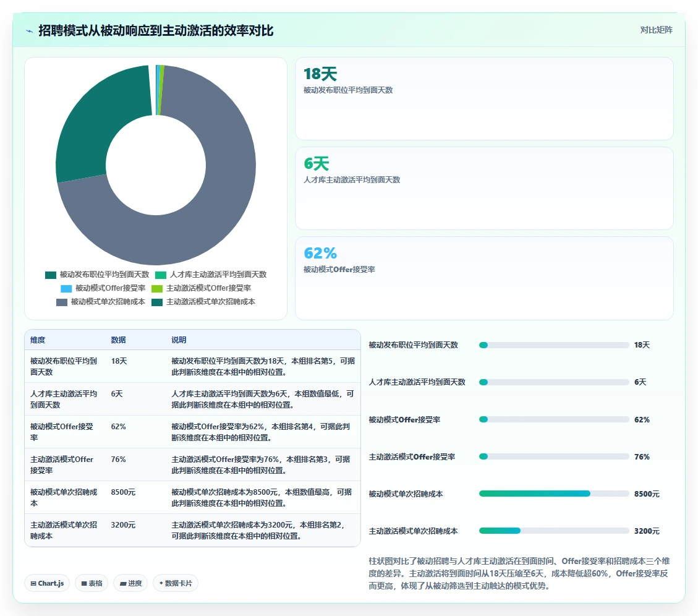Select the 数据卡片 tag chip
Viewport: 698px width, 616px height.
(x=176, y=583)
